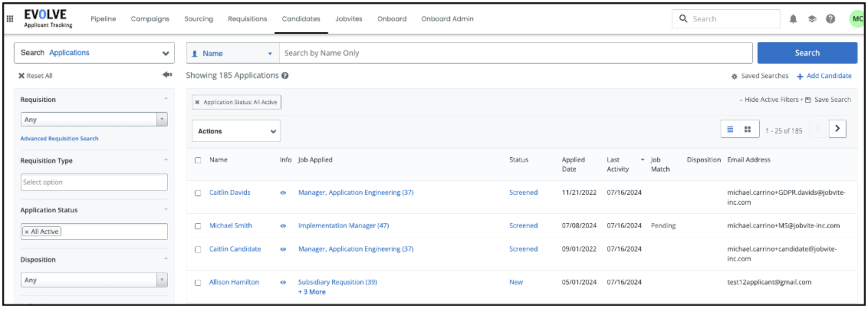
Task: Open the Name search type dropdown
Action: (x=233, y=53)
